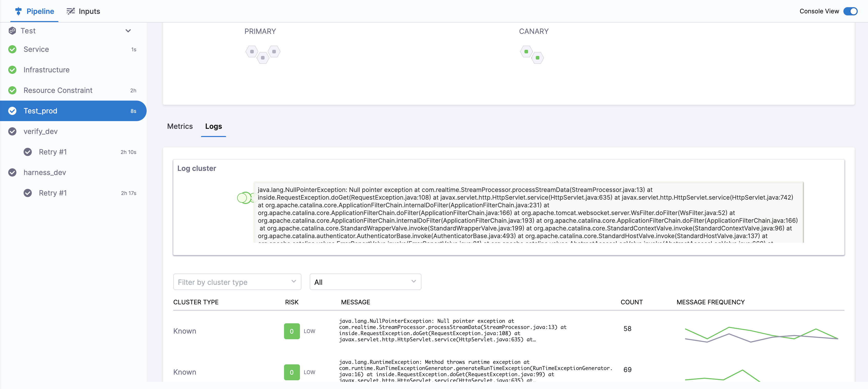
Task: Click the MESSAGE column header
Action: click(356, 302)
